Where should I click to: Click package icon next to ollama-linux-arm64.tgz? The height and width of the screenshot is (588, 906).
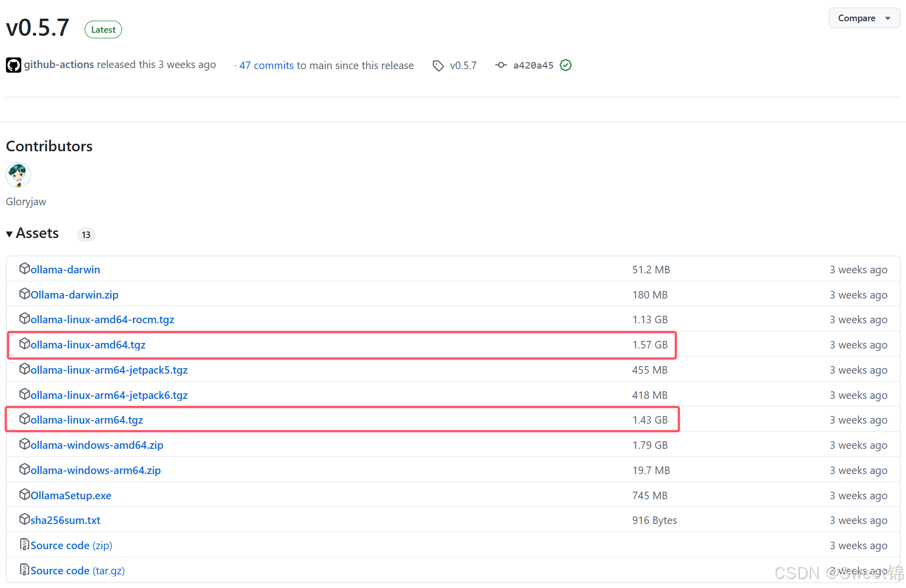tap(25, 419)
